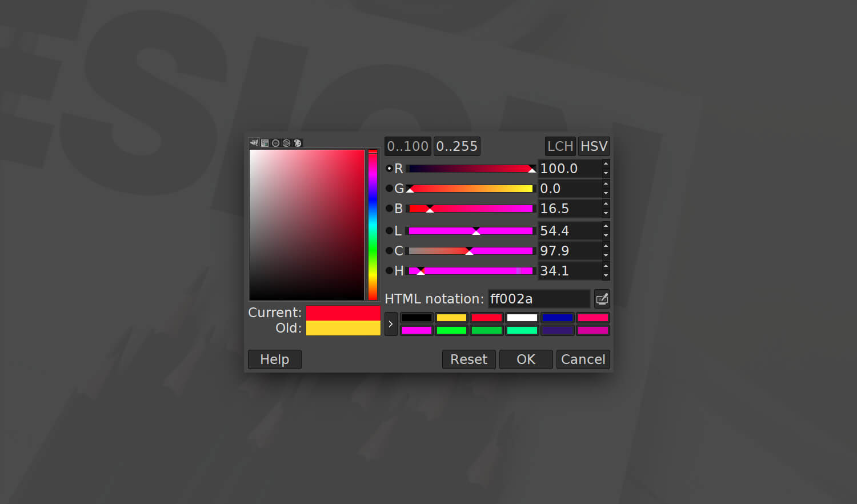Pick the magenta history swatch
857x504 pixels.
[x=417, y=330]
